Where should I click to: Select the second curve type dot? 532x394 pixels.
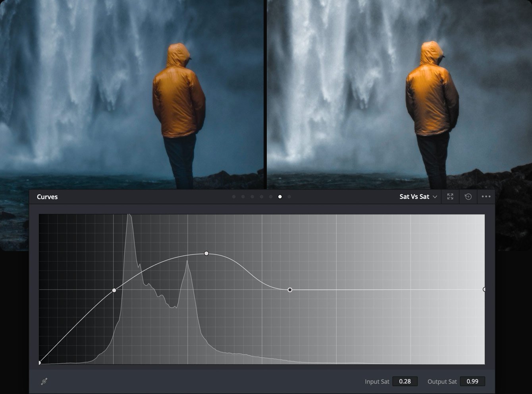(x=243, y=196)
